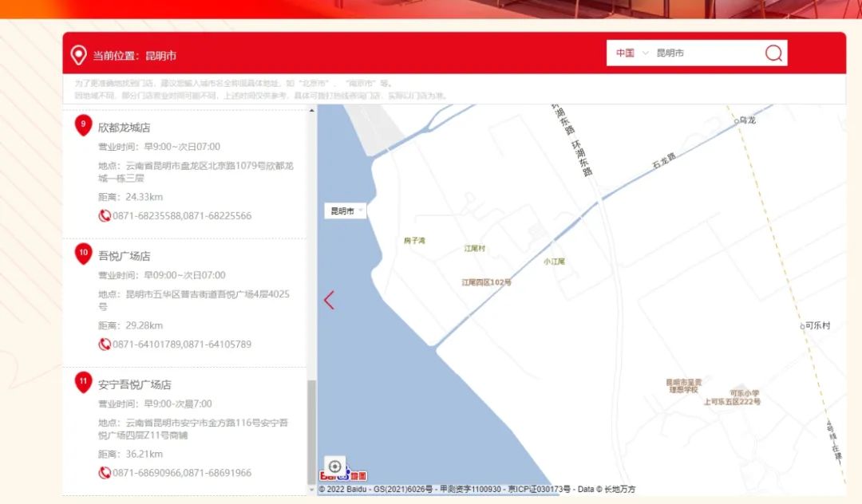862x504 pixels.
Task: Collapse the store list with red arrow
Action: click(x=329, y=300)
